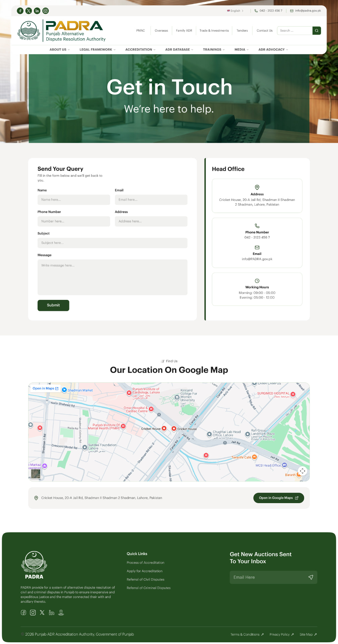Click the clock icon above Working Hours

point(257,281)
